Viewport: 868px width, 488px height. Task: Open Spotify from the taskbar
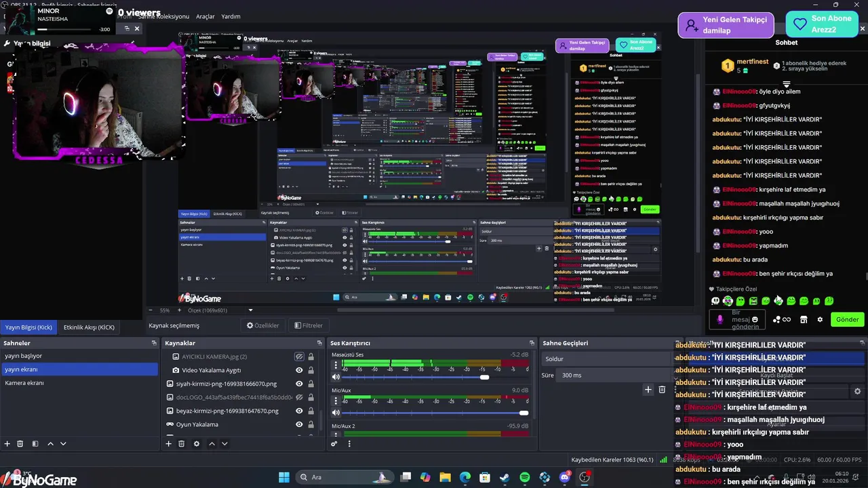[x=524, y=477]
